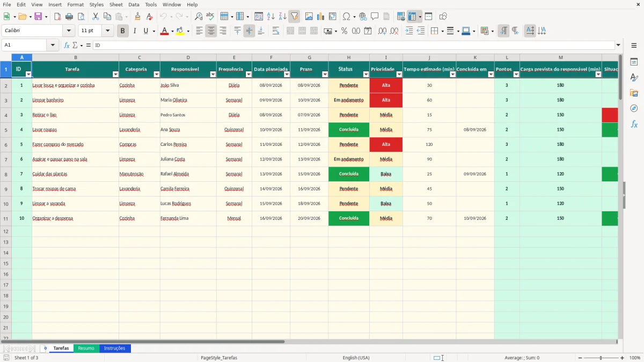Open Find & Replace icon
Viewport: 644px width, 362px height.
pos(199,17)
